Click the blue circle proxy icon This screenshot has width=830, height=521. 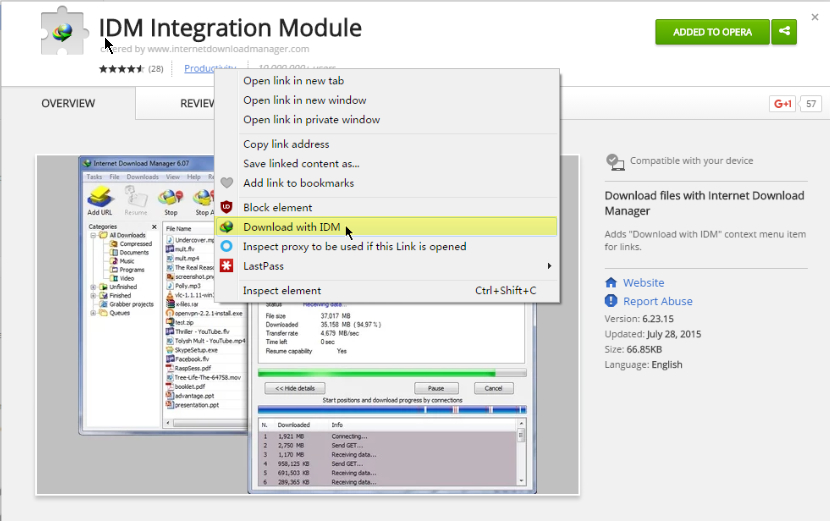[227, 246]
